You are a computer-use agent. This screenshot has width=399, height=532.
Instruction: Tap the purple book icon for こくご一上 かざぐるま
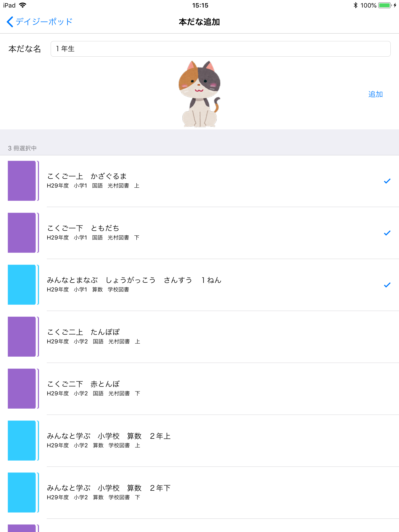(x=23, y=181)
